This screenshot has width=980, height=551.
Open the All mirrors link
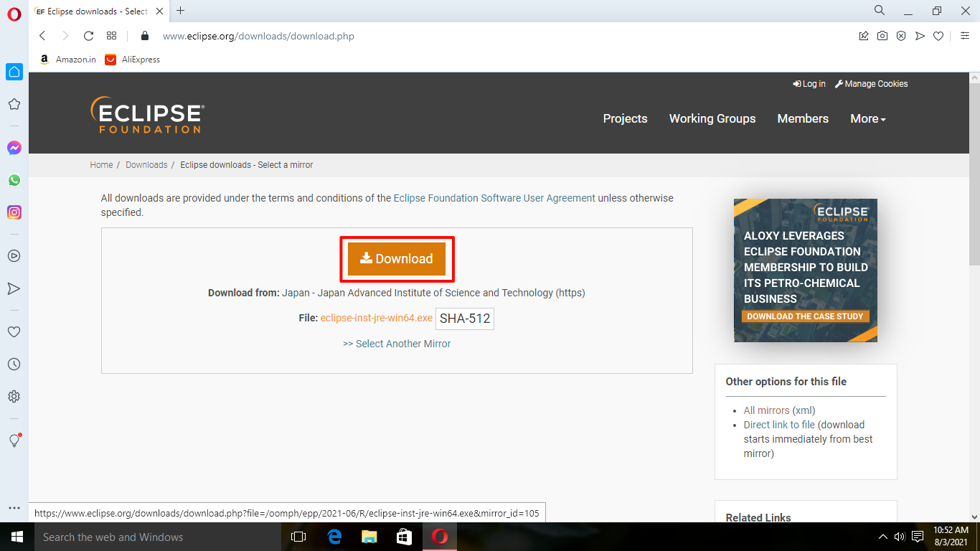(x=766, y=410)
